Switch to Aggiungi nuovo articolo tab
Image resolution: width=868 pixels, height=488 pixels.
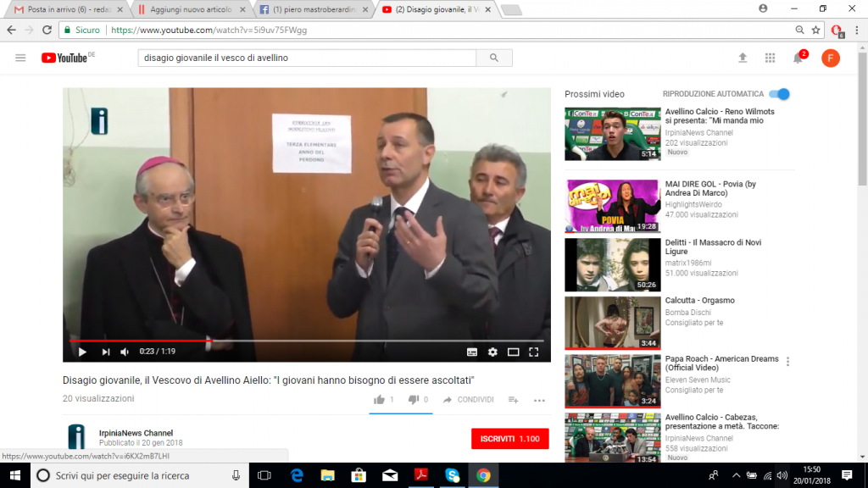192,9
